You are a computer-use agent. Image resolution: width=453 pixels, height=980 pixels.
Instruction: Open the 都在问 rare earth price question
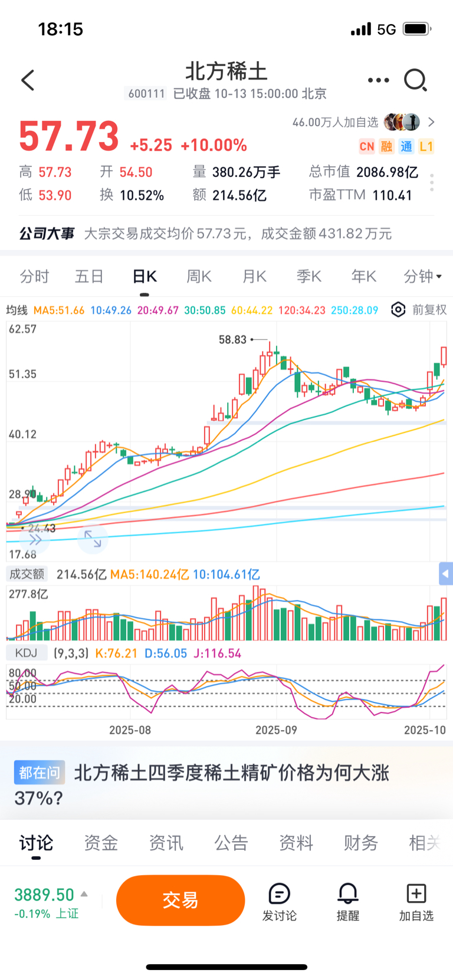(202, 785)
